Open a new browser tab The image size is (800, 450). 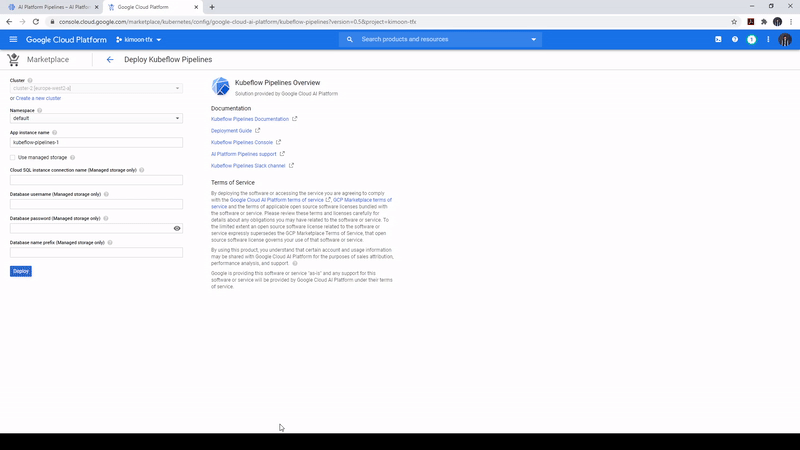212,7
